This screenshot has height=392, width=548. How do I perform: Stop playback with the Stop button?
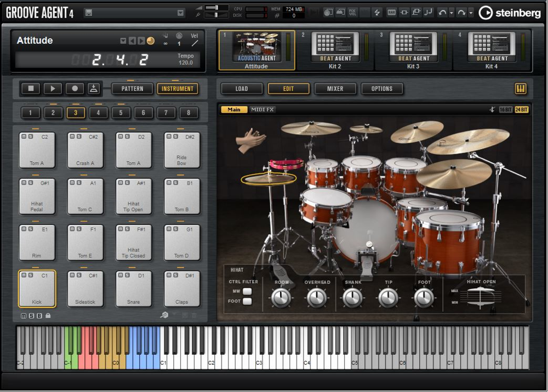31,88
